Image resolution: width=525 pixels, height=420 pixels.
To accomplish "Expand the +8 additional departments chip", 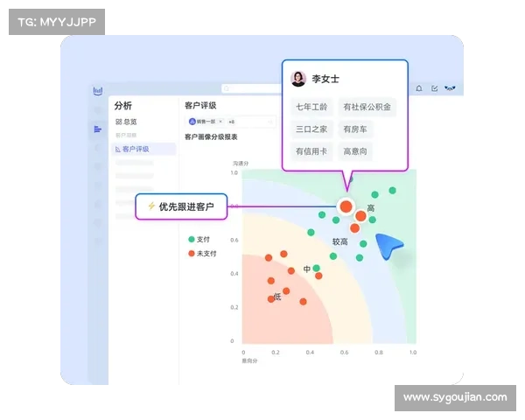I will tap(231, 122).
